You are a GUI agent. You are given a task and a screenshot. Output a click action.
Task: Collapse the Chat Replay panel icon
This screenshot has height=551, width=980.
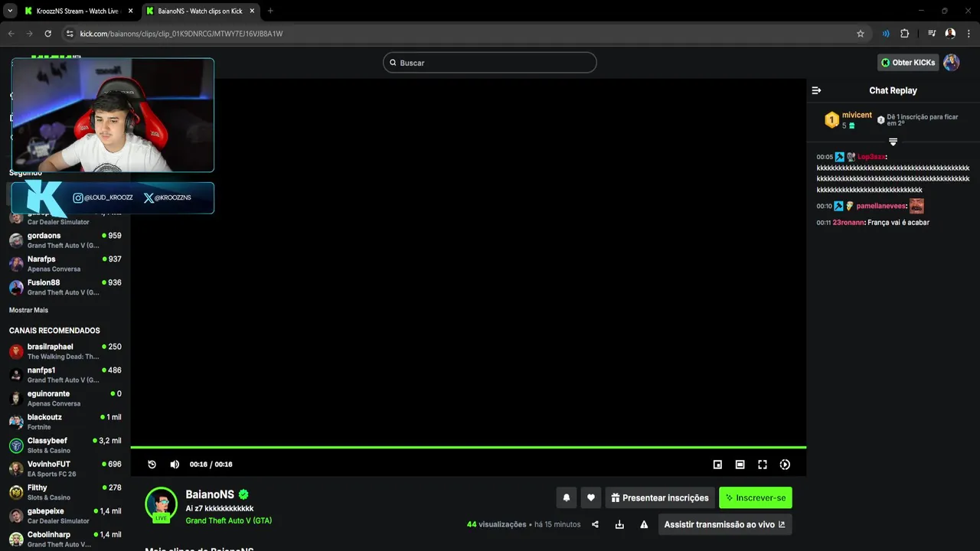point(816,90)
